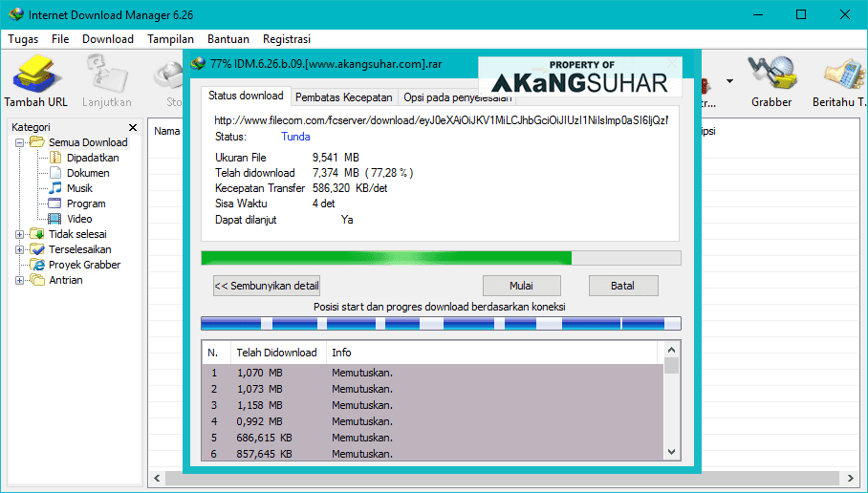Screen dimensions: 868x493
Task: Select Semua Download tree item label
Action: tap(88, 142)
